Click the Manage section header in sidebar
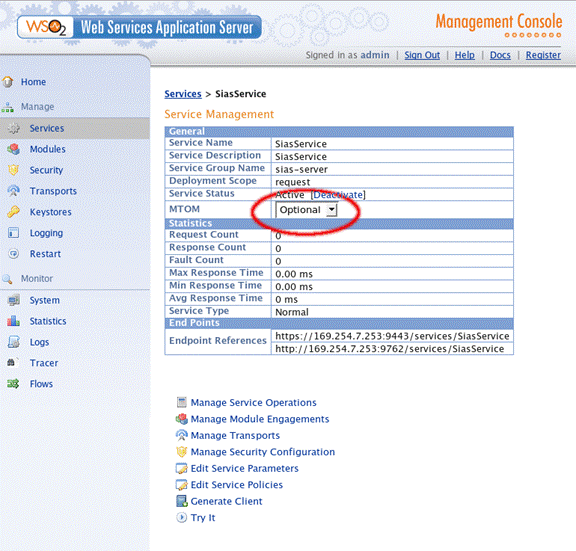This screenshot has width=576, height=551. (37, 107)
